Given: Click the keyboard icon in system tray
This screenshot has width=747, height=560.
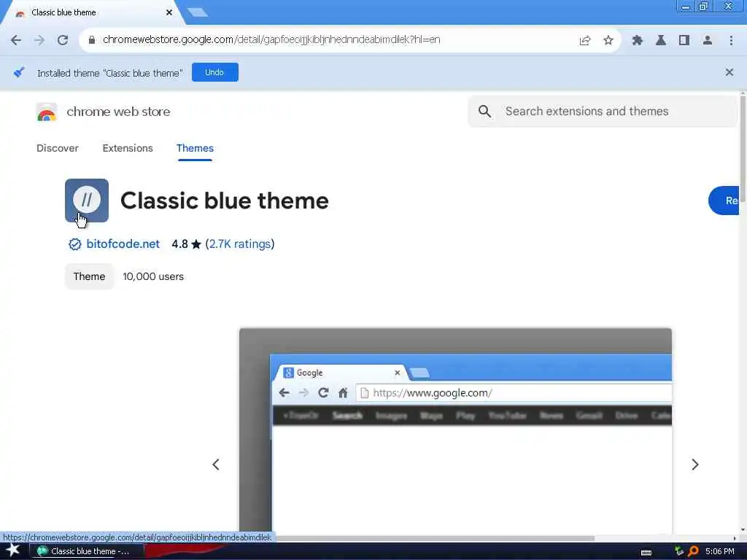Looking at the screenshot, I should point(646,552).
